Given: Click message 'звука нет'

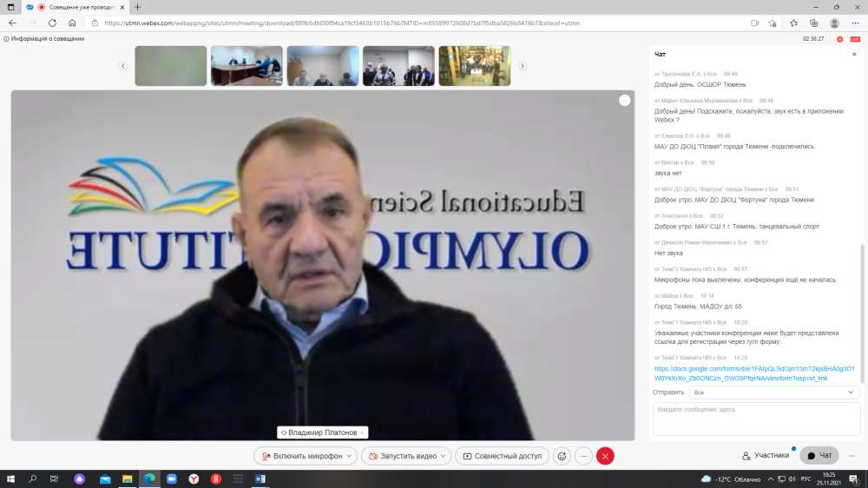Looking at the screenshot, I should [x=667, y=174].
